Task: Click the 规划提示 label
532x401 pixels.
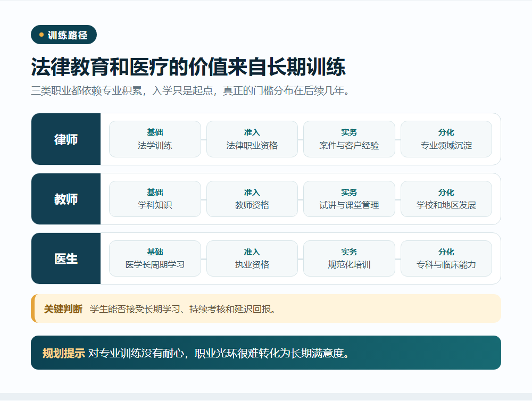Action: coord(63,353)
